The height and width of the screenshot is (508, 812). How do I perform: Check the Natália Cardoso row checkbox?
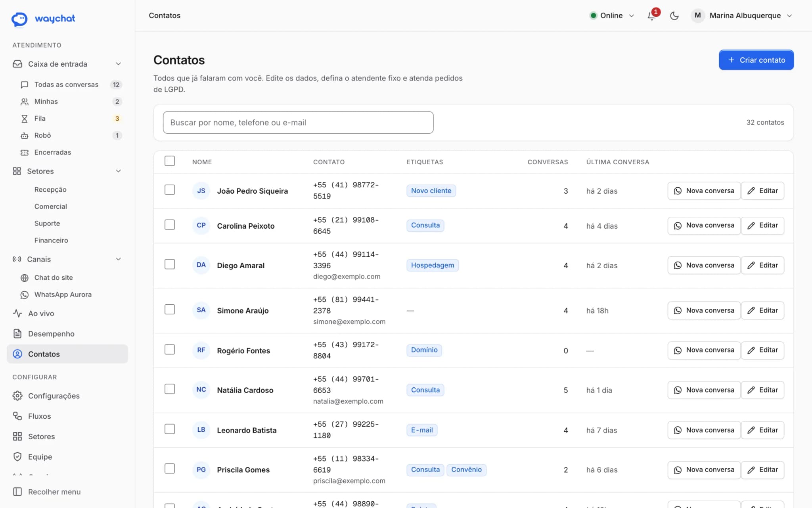click(x=170, y=389)
